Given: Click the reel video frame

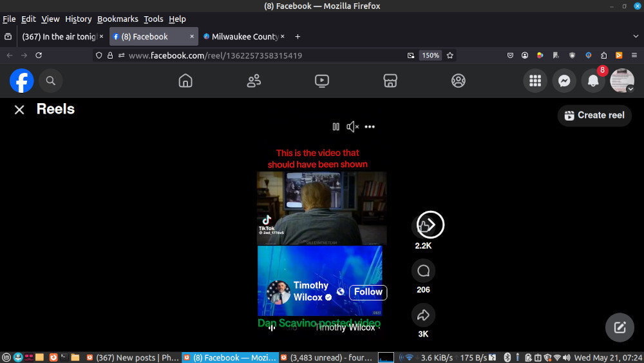Looking at the screenshot, I should click(x=321, y=208).
